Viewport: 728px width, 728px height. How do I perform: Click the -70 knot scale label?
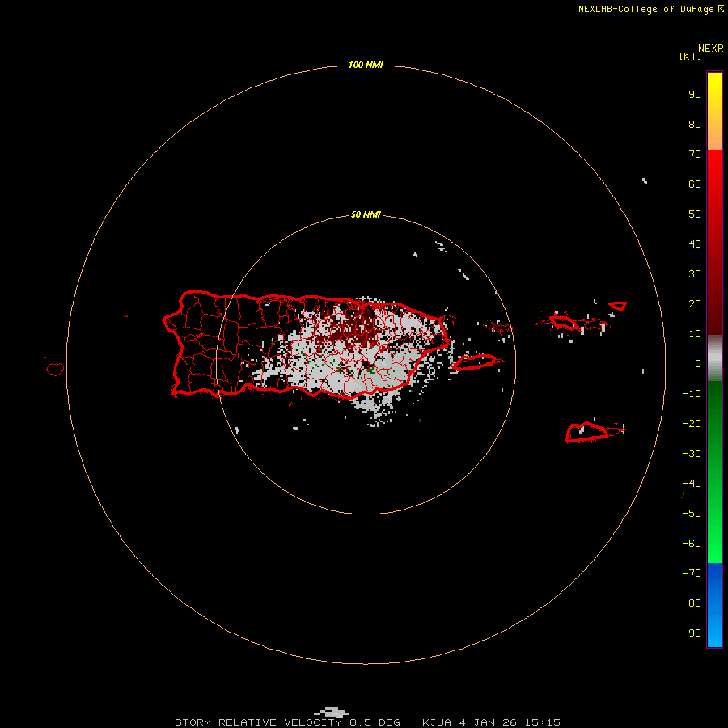(x=692, y=573)
